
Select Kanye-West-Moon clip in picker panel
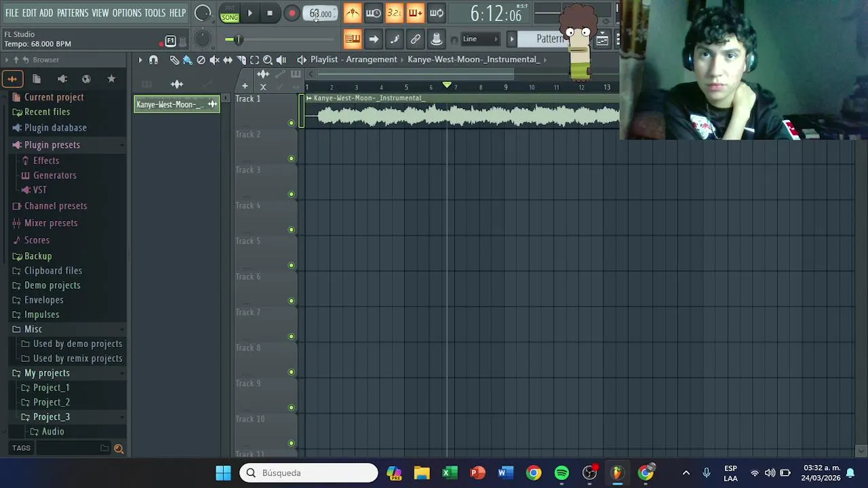point(177,104)
